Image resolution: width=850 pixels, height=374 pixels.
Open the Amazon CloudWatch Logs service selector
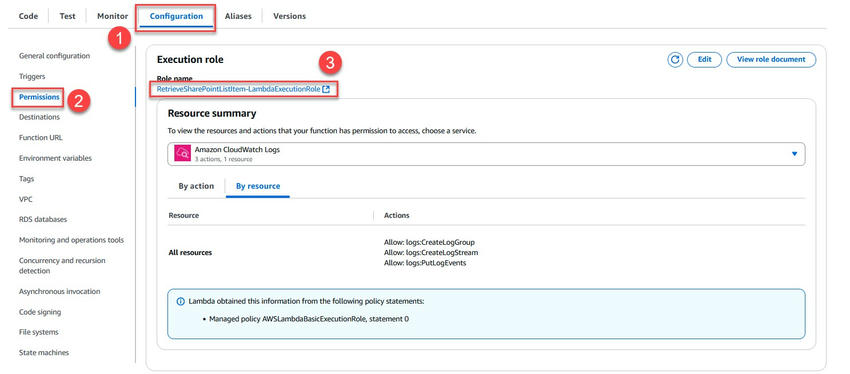point(486,154)
